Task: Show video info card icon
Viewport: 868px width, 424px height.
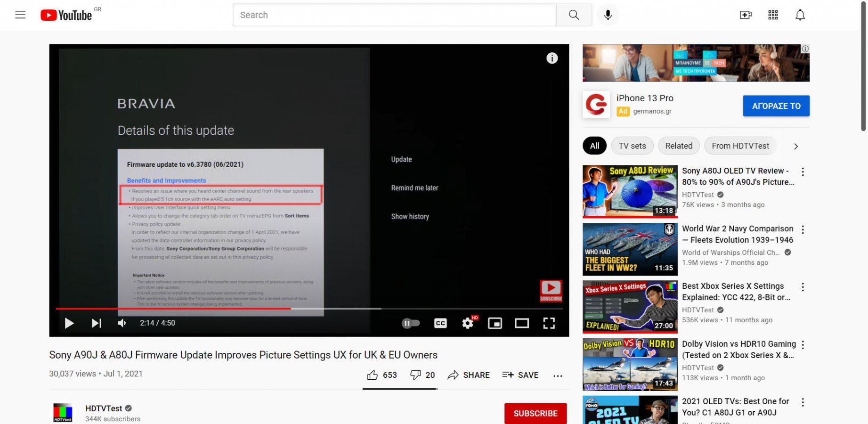Action: pos(552,58)
